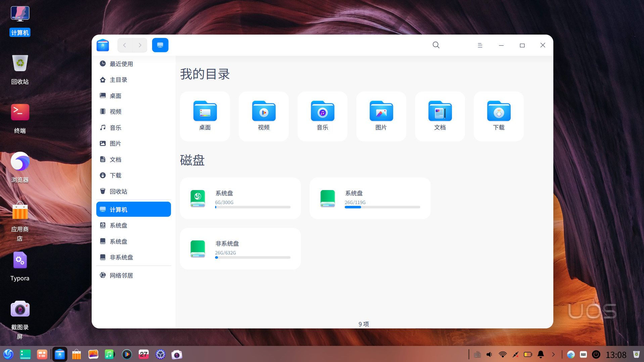Viewport: 644px width, 362px height.
Task: Launch the Camera app from the taskbar
Action: pyautogui.click(x=177, y=354)
